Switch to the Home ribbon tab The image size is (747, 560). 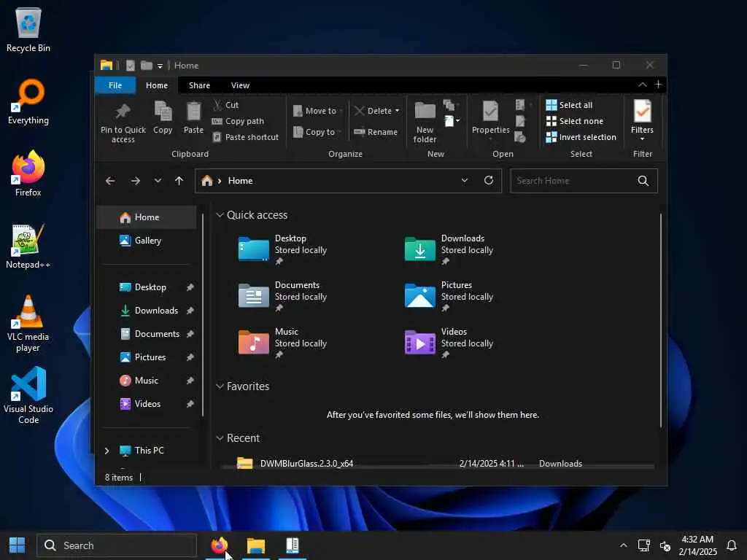[157, 85]
